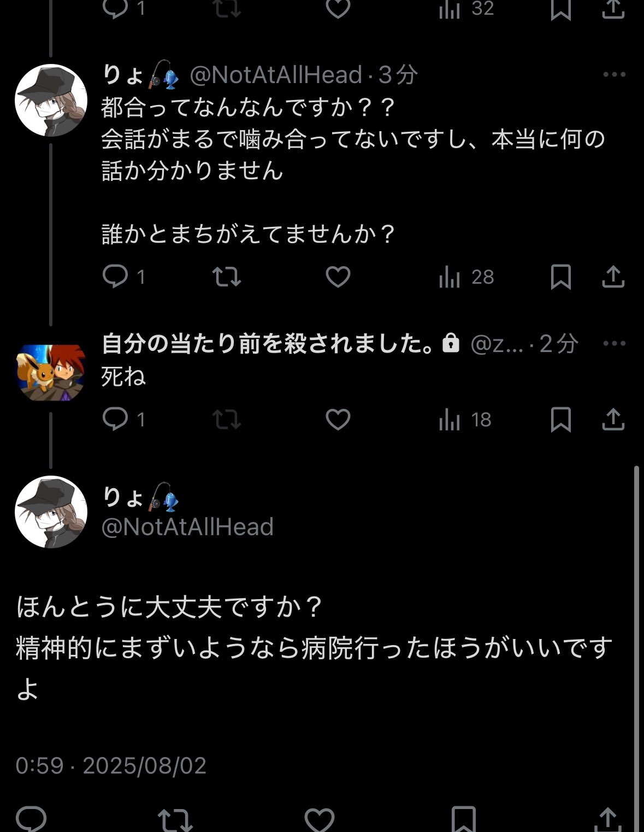Image resolution: width=644 pixels, height=832 pixels.
Task: Reply to the main tweet at bottom
Action: click(x=31, y=819)
